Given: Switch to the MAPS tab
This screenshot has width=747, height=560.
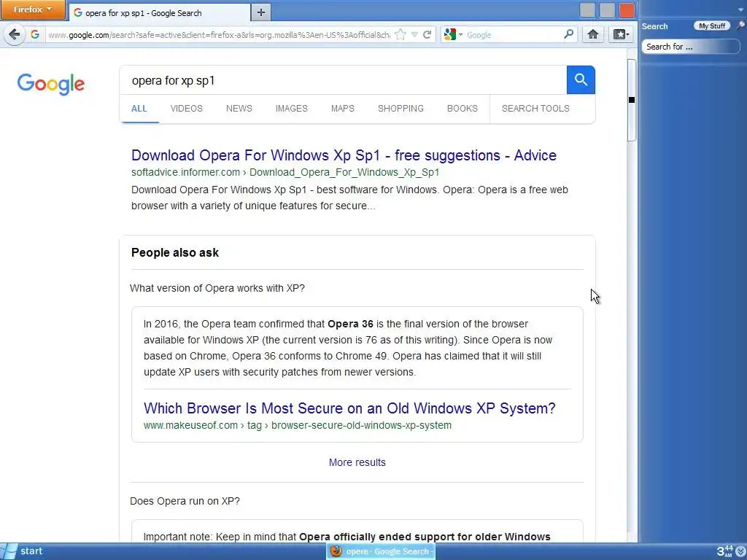Looking at the screenshot, I should click(x=343, y=109).
